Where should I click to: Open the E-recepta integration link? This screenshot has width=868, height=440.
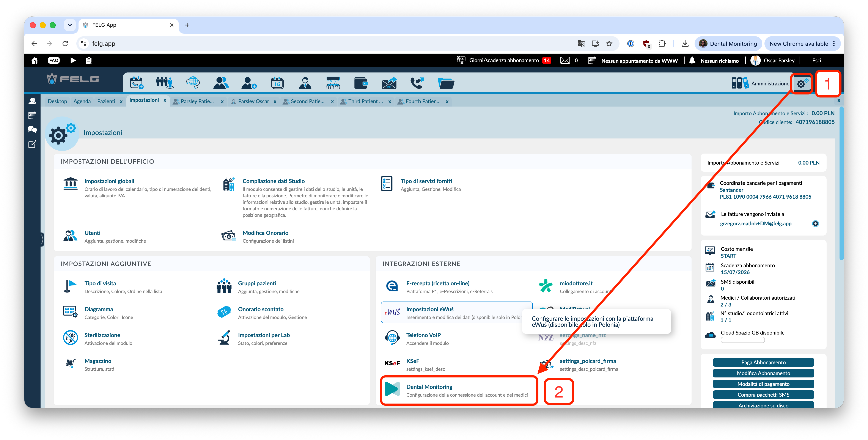[x=437, y=283]
